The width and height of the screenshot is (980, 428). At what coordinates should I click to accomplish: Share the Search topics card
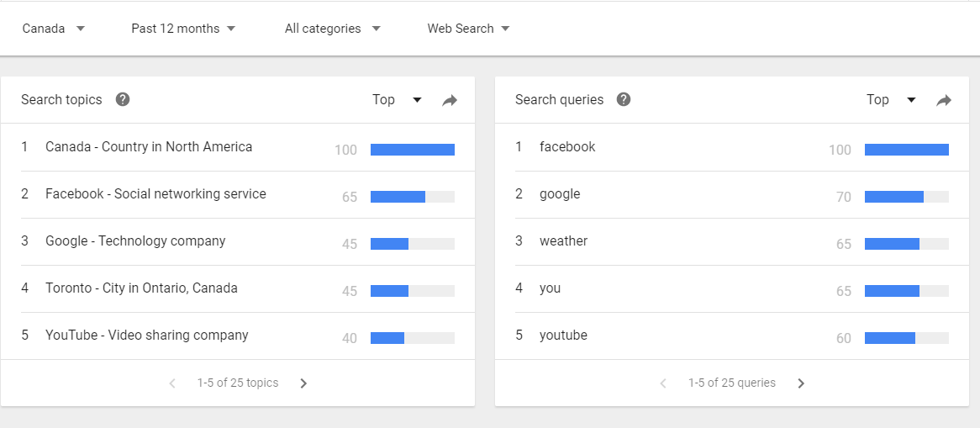[x=450, y=100]
